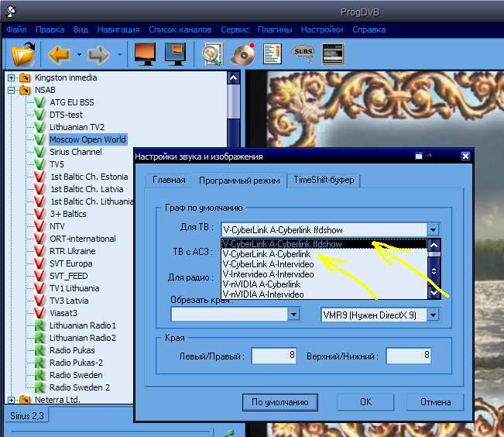Open the Для ТВ graph dropdown

433,230
